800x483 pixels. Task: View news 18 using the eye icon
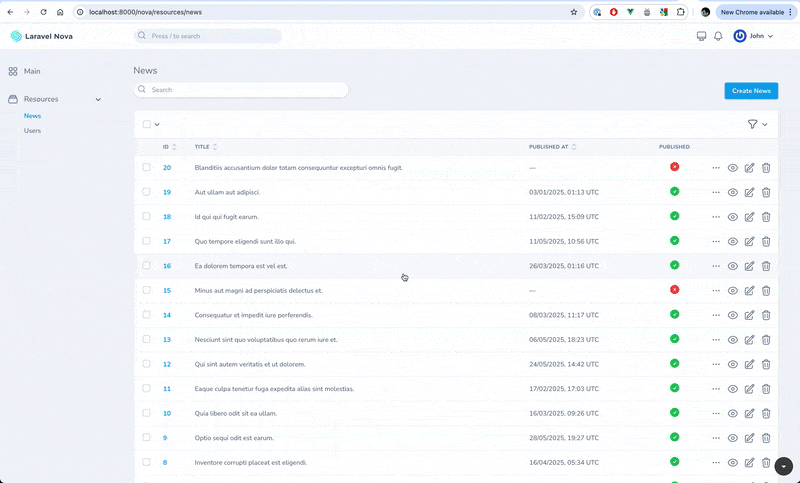pyautogui.click(x=733, y=217)
